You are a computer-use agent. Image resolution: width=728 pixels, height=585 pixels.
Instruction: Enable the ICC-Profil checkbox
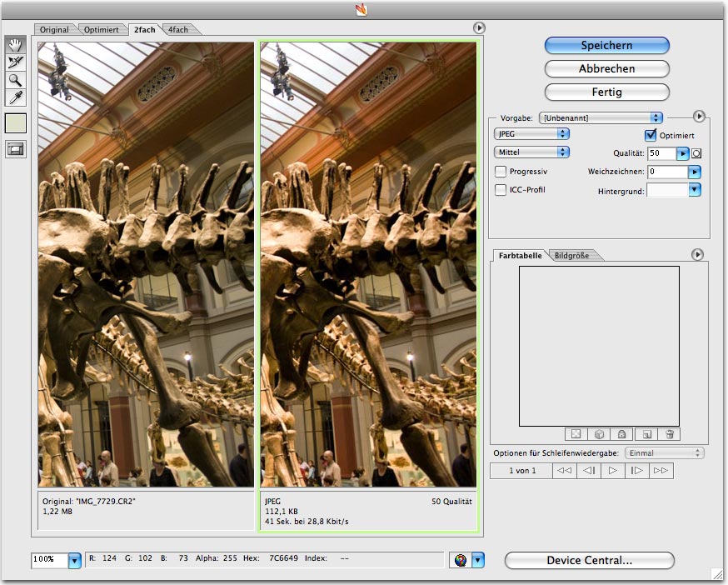pyautogui.click(x=501, y=190)
